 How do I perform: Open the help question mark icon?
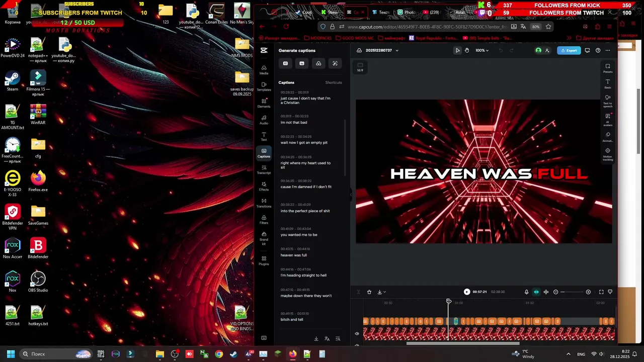(x=598, y=50)
